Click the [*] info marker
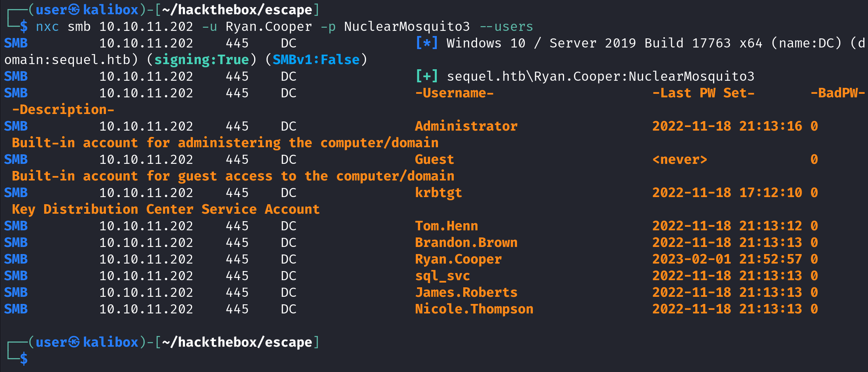The width and height of the screenshot is (868, 372). tap(426, 43)
